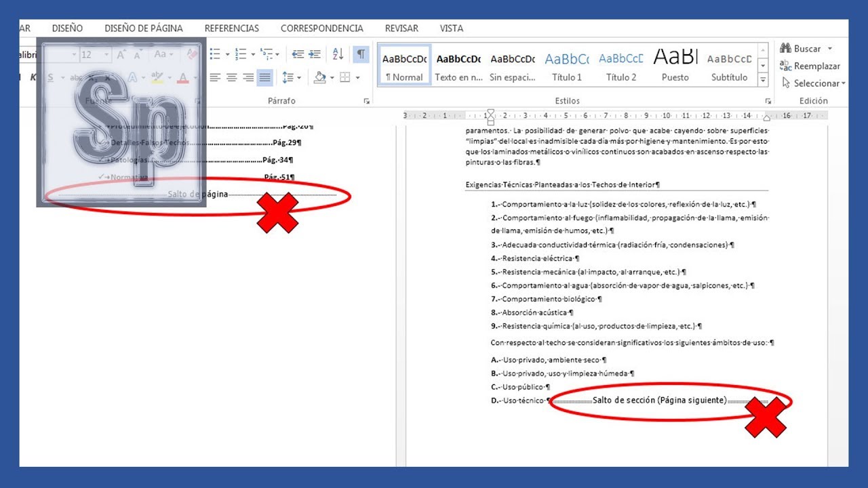Toggle align text right
This screenshot has width=868, height=488.
click(x=248, y=78)
